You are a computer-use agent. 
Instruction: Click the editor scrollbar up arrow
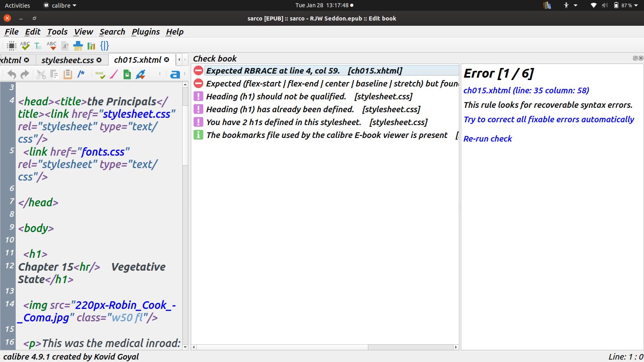(x=185, y=84)
